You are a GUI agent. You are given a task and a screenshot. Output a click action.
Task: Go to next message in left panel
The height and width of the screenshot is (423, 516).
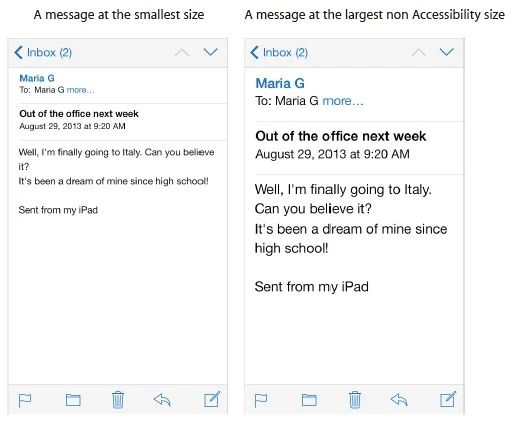[211, 52]
